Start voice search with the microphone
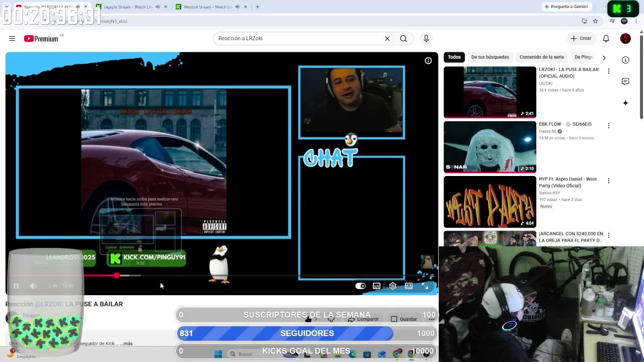Screen dimensions: 644x362 coord(426,38)
